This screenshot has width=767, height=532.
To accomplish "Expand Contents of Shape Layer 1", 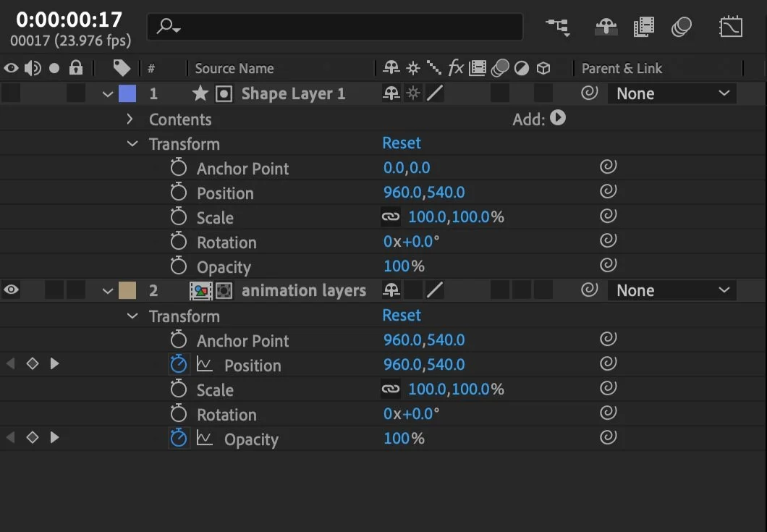I will pyautogui.click(x=130, y=119).
